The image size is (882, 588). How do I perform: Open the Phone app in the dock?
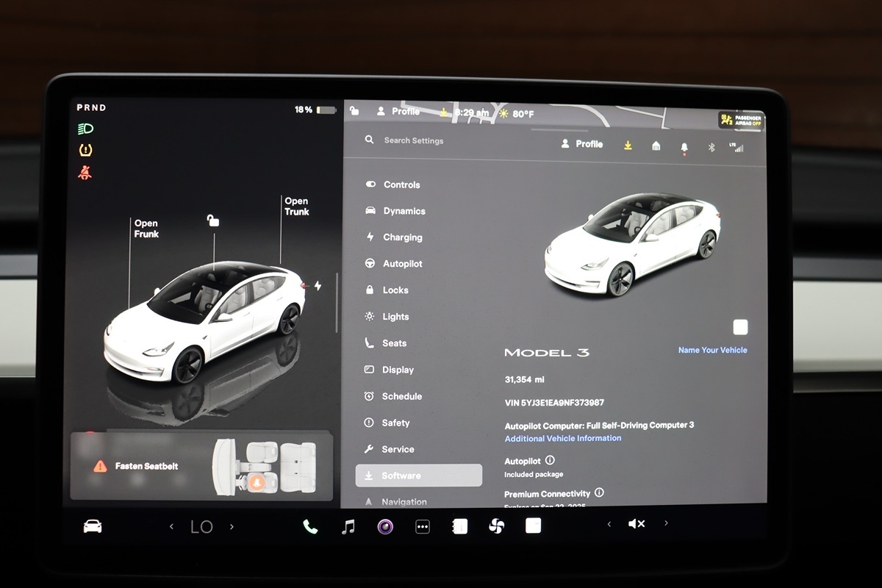[310, 526]
